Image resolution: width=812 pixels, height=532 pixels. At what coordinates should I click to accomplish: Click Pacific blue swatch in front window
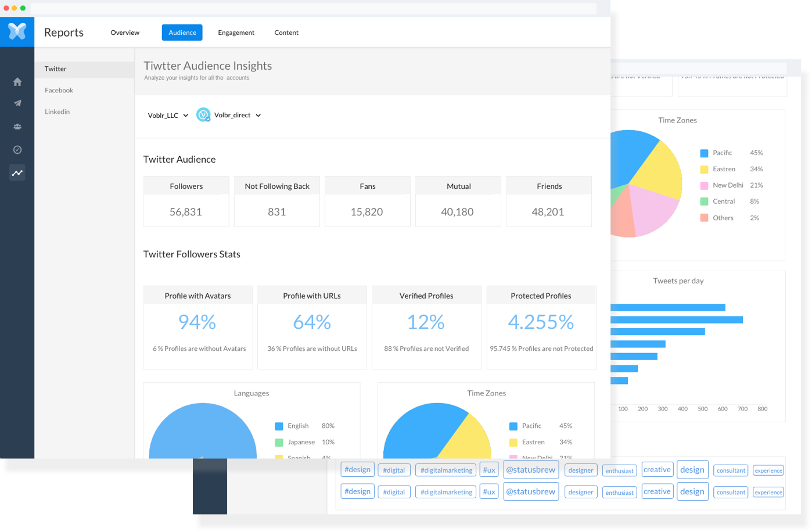[513, 426]
